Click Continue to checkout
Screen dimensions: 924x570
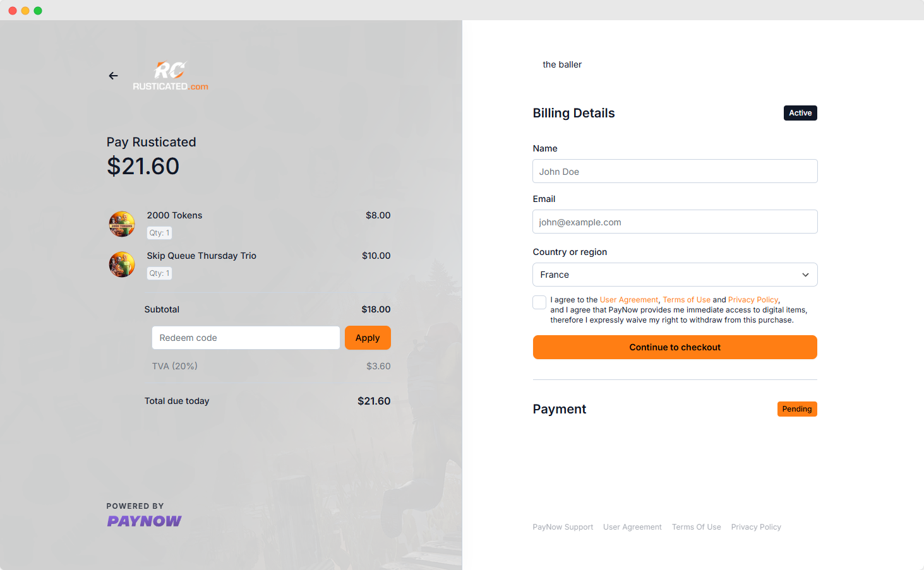click(x=675, y=347)
